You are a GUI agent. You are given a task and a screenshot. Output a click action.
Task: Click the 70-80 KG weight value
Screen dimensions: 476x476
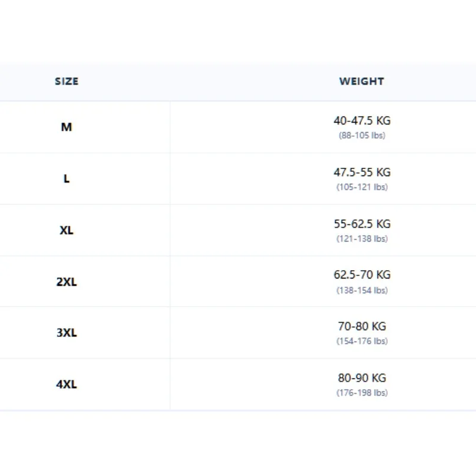point(362,326)
